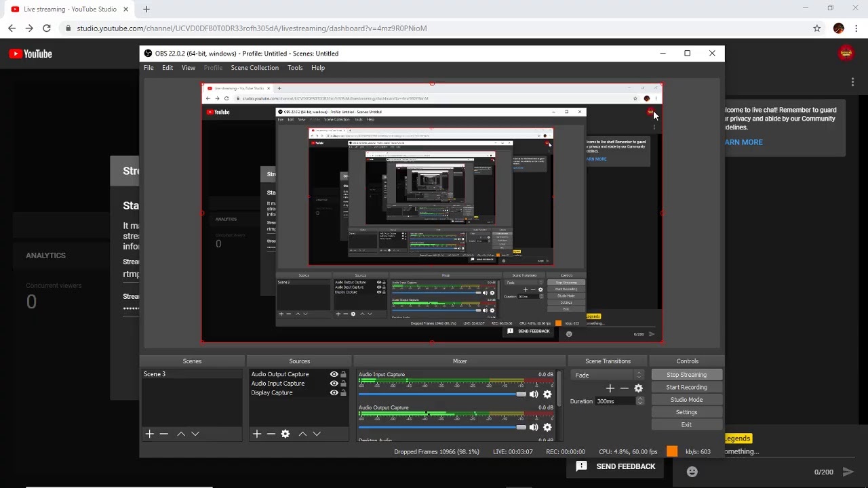868x488 pixels.
Task: Click the Chrome forward arrow
Action: point(29,28)
